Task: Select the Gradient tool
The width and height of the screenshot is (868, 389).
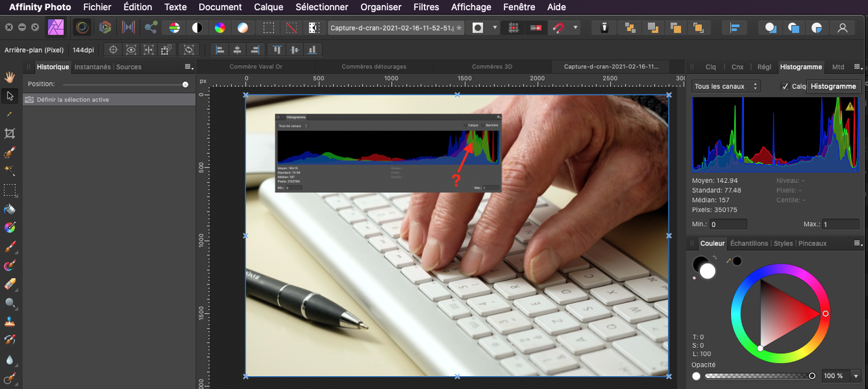Action: tap(9, 228)
